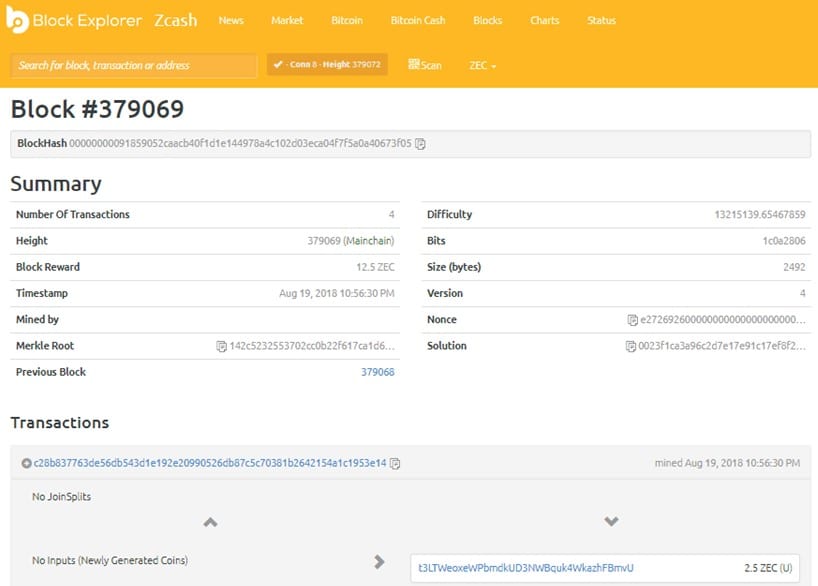Click the Block Explorer logo icon
818x586 pixels.
tap(17, 20)
